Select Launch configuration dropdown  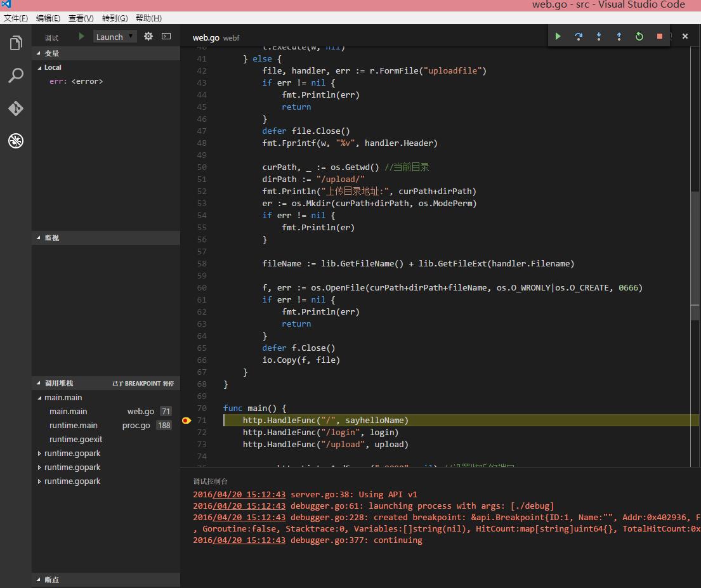click(114, 37)
